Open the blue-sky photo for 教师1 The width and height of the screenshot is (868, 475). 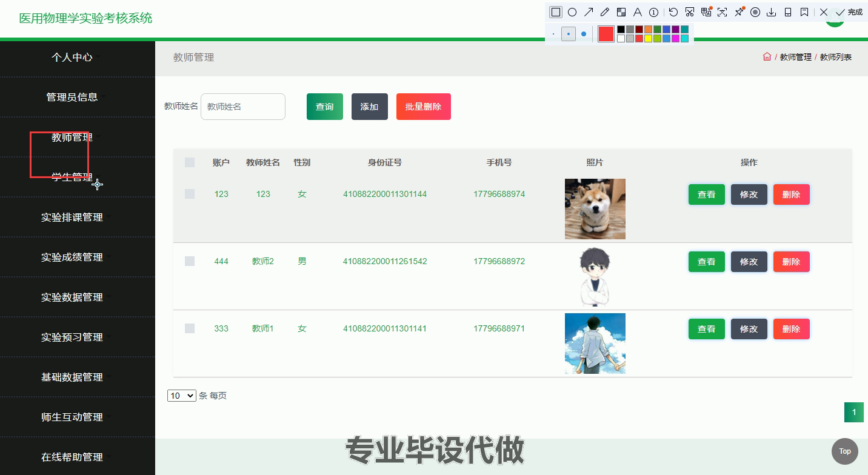point(595,344)
